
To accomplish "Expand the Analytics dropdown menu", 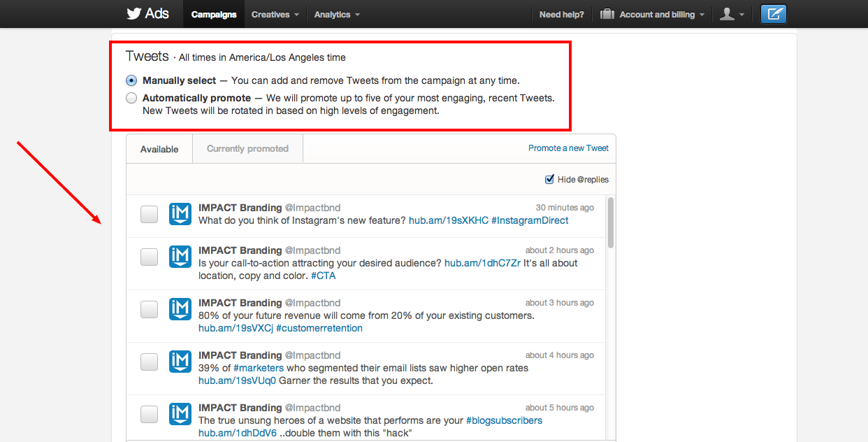I will coord(337,14).
